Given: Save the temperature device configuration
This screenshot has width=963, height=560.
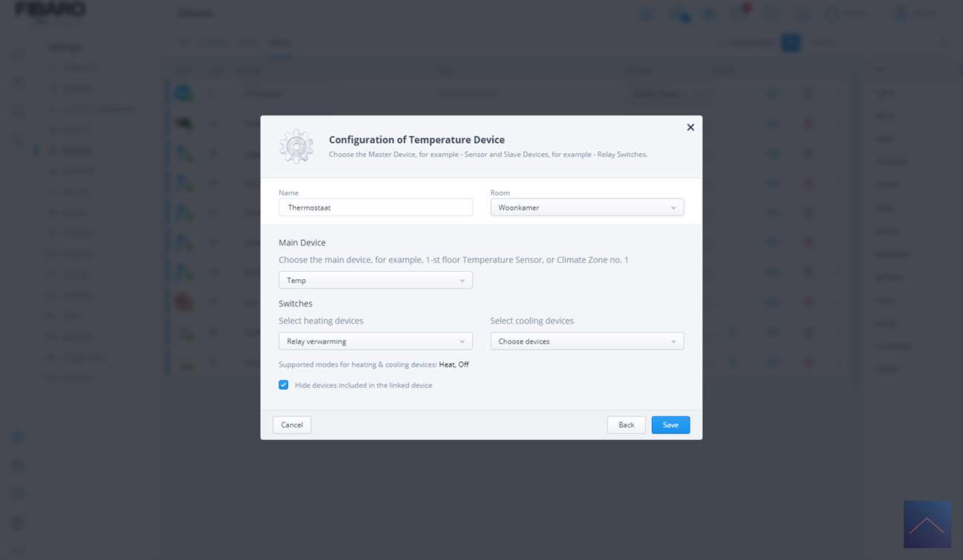Looking at the screenshot, I should click(670, 424).
